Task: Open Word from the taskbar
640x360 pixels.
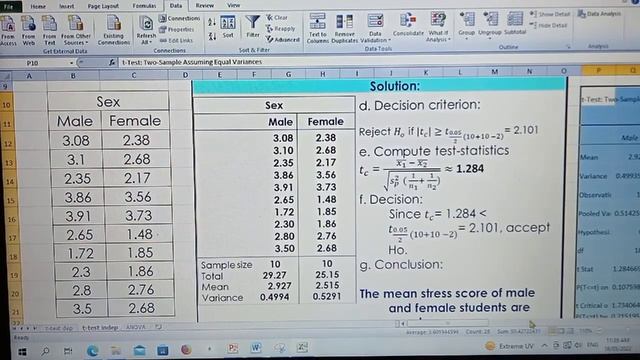Action: pos(256,348)
